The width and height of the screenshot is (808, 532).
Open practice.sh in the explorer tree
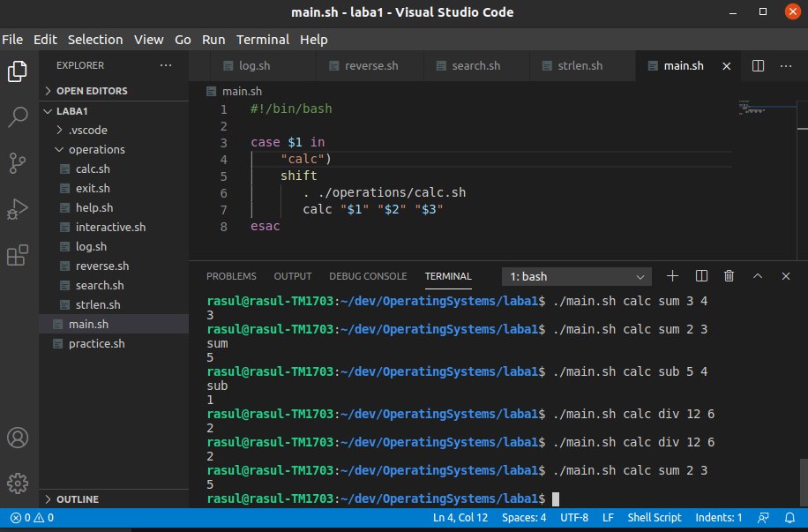tap(114, 344)
